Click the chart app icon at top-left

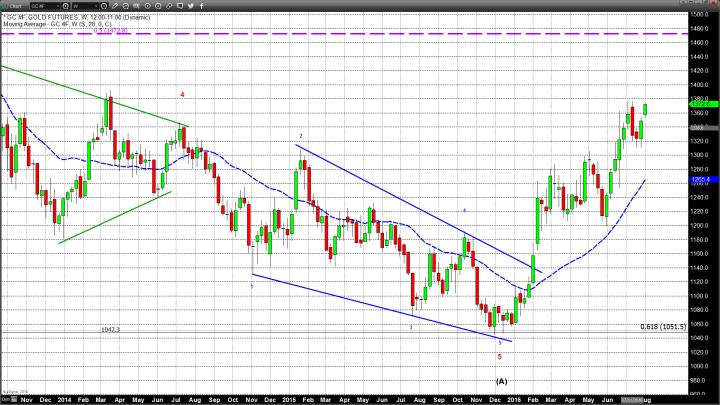(x=5, y=5)
